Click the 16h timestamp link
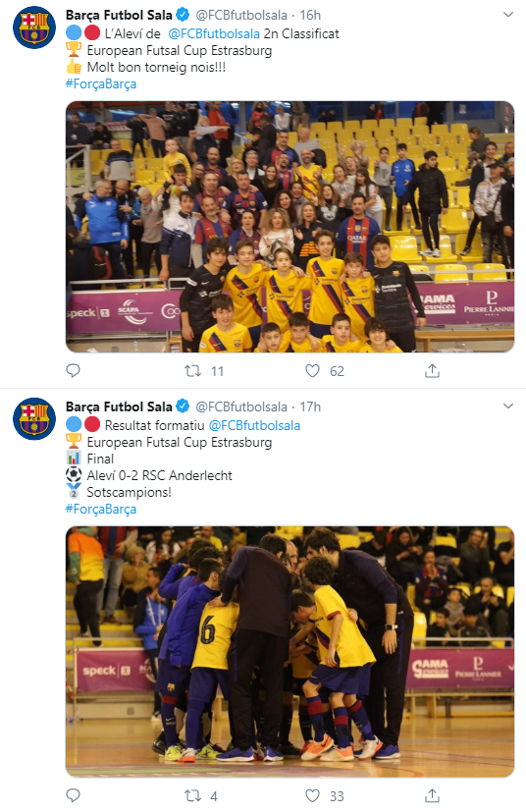Viewport: 526px width, 812px height. click(310, 15)
